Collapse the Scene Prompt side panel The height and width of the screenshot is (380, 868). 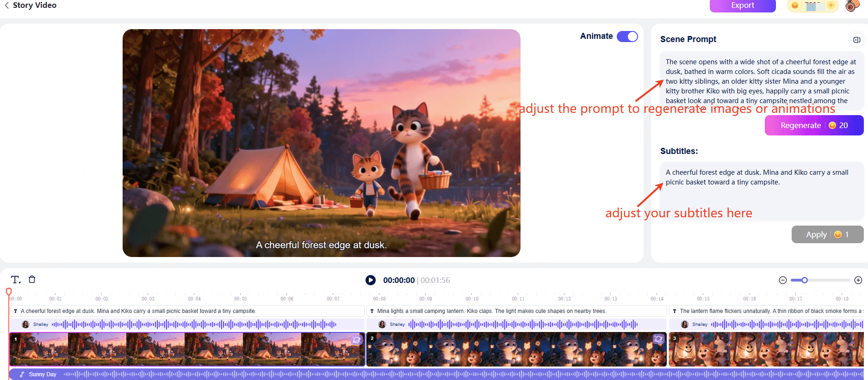(857, 40)
